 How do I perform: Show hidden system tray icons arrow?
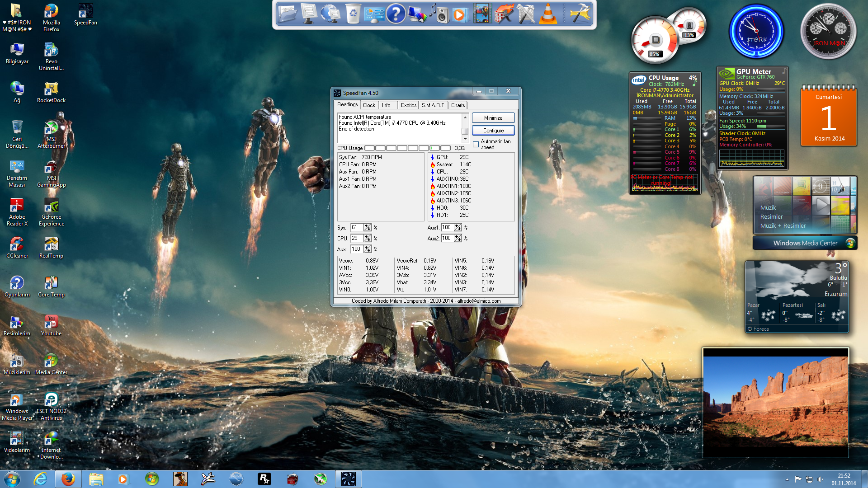tap(787, 479)
